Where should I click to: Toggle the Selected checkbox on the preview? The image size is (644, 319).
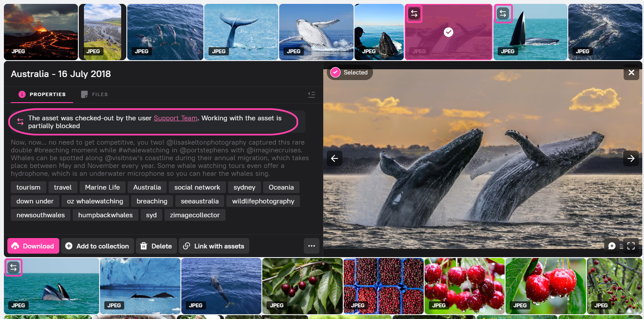[x=335, y=72]
